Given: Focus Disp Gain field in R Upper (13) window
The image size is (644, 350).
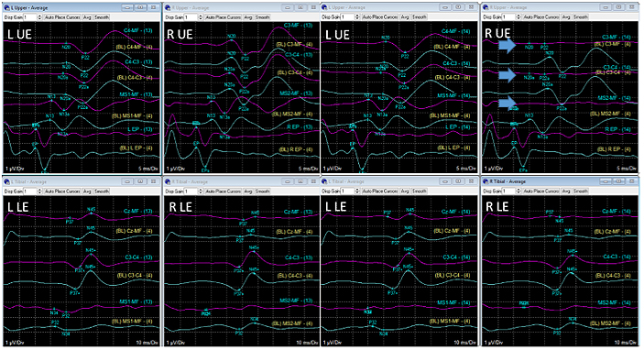Looking at the screenshot, I should click(191, 17).
